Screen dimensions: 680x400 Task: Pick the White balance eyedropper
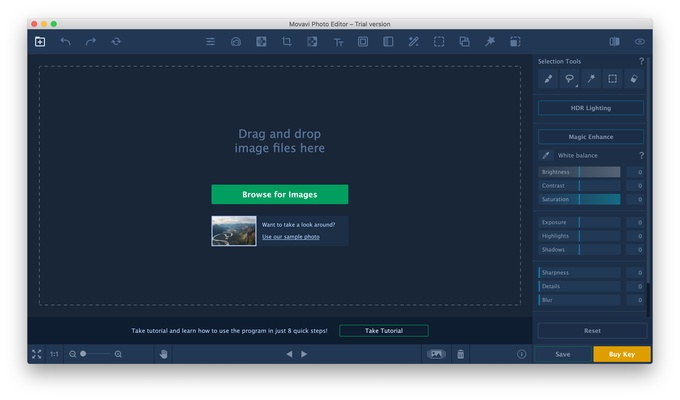click(x=546, y=155)
